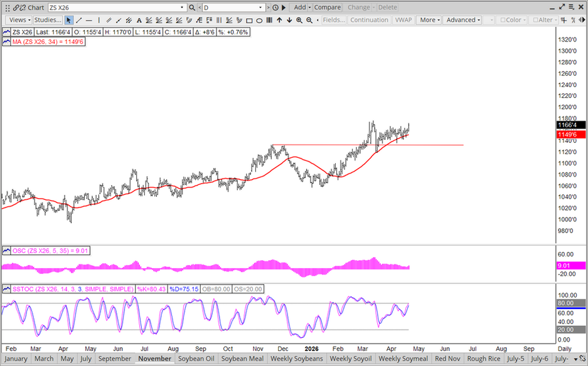Viewport: 588px width, 366px height.
Task: Select the Red Nov tab
Action: (x=447, y=358)
